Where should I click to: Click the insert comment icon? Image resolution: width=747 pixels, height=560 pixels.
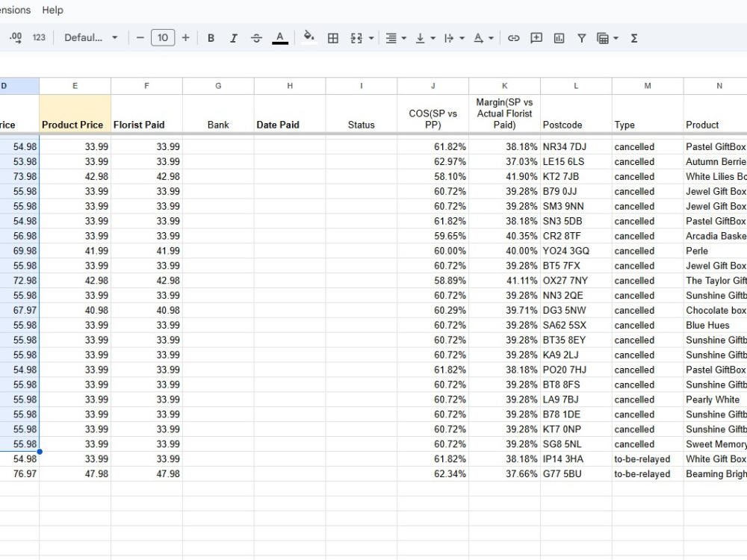536,38
